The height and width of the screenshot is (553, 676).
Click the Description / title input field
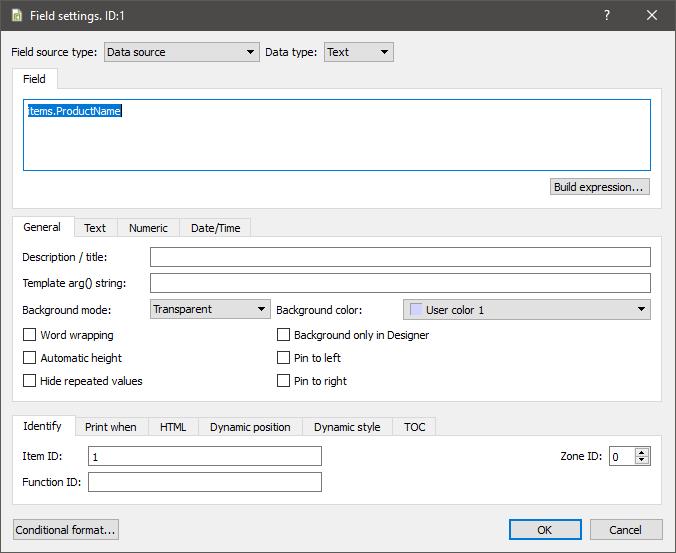400,258
